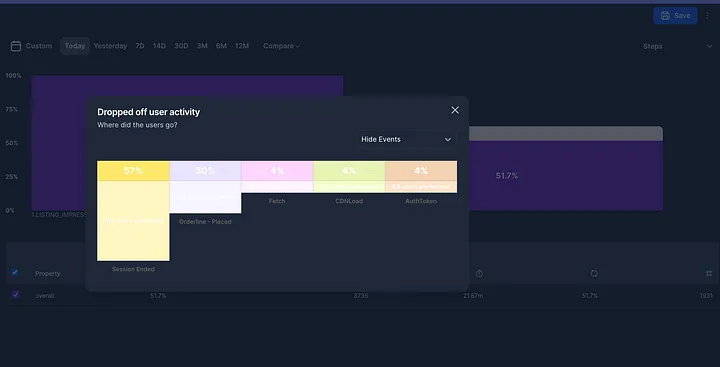Click the 3735 table value
Viewport: 720px width, 367px height.
click(x=360, y=296)
